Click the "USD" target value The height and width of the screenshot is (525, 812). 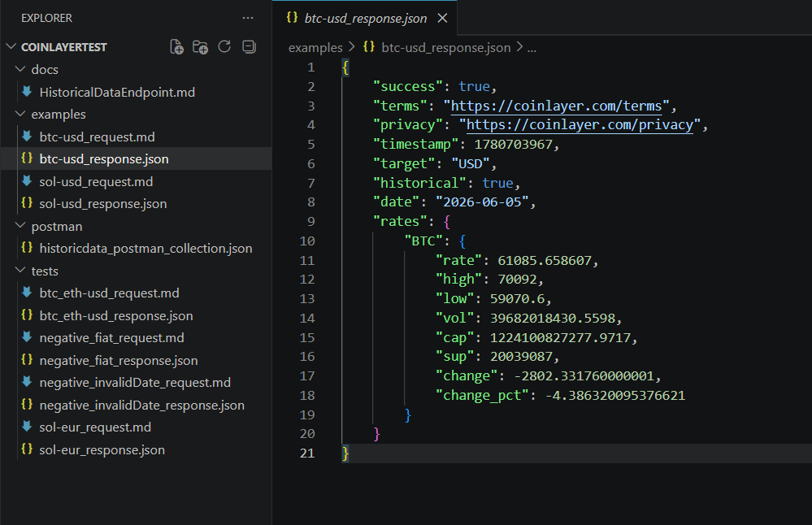pos(471,164)
